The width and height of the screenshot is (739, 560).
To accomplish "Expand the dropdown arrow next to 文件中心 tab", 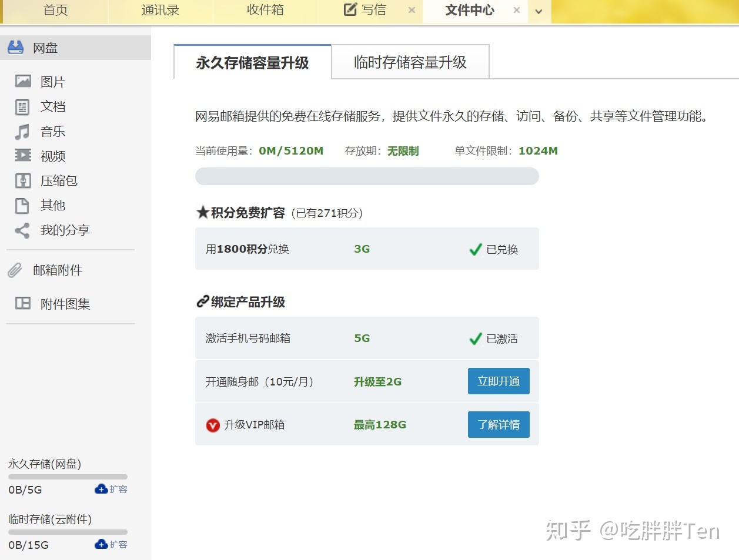I will point(539,11).
